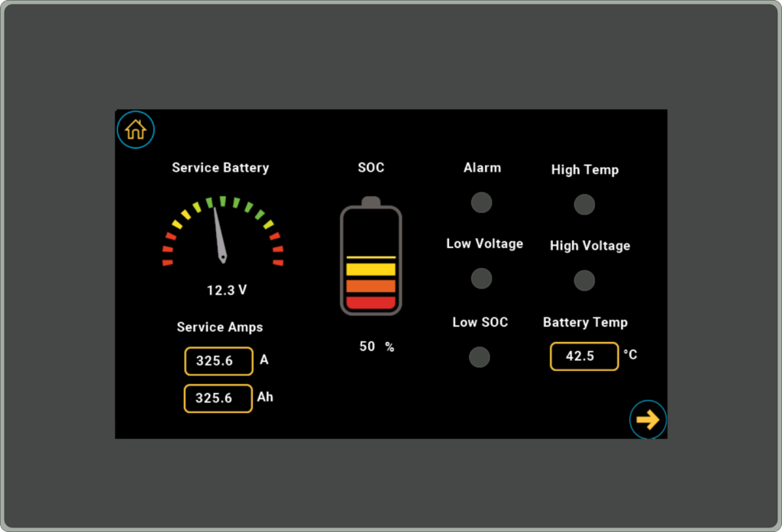Click the 12.3 V voltage reading
Image resolution: width=782 pixels, height=532 pixels.
tap(227, 290)
